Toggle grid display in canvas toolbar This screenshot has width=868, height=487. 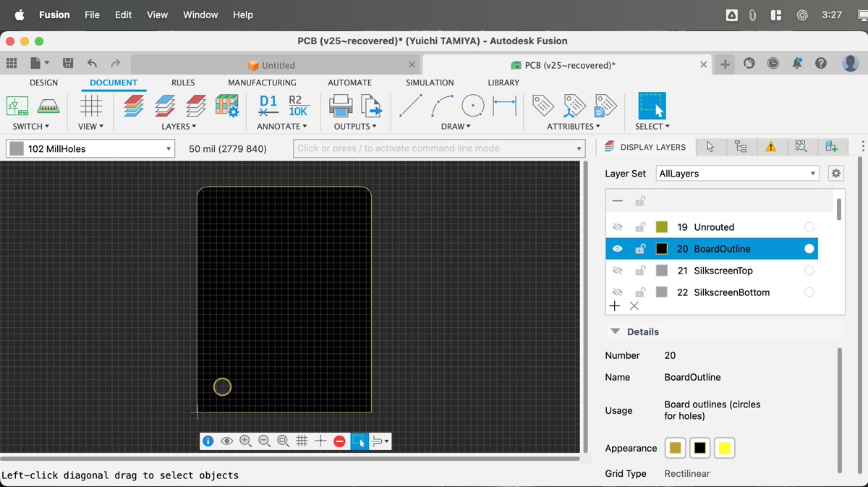click(x=302, y=441)
